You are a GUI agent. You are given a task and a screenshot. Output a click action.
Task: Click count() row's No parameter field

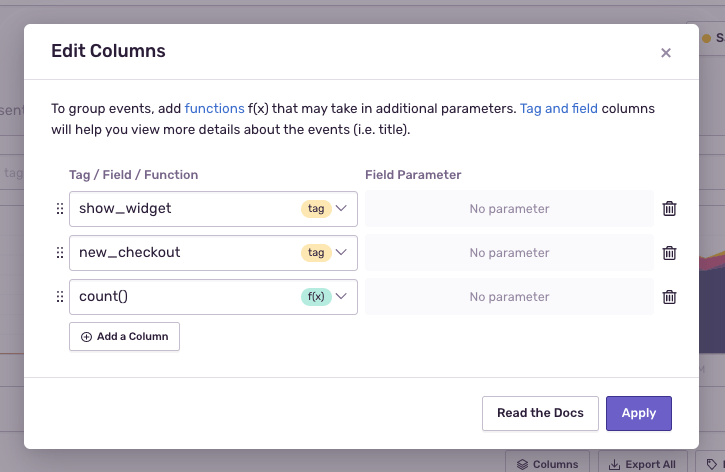coord(509,297)
